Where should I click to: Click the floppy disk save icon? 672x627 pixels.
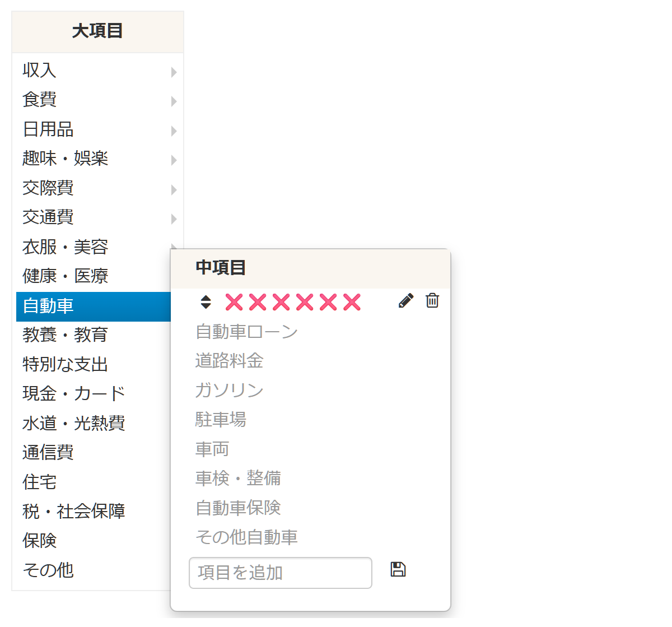(398, 570)
